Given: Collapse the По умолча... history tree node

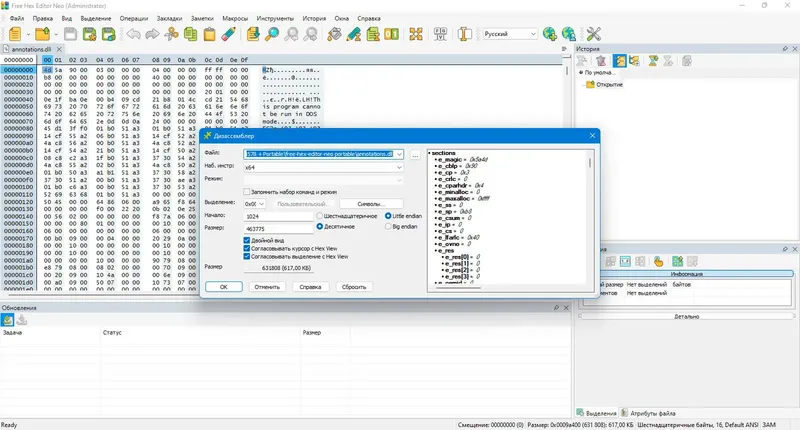Looking at the screenshot, I should (581, 73).
